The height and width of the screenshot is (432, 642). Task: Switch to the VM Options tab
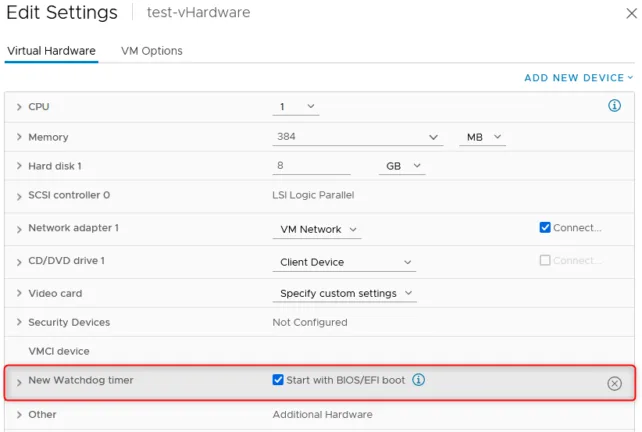click(151, 51)
